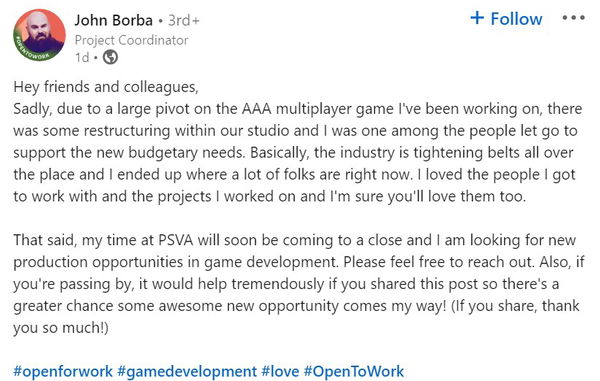Open the #OpenToWork hashtag
Viewport: 600px width, 381px height.
pyautogui.click(x=354, y=371)
